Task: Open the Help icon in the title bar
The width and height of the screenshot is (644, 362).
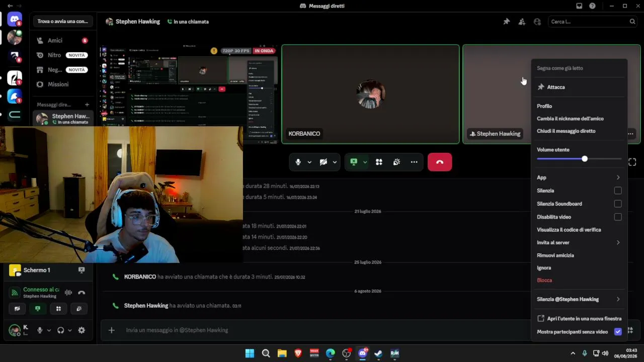Action: (592, 6)
